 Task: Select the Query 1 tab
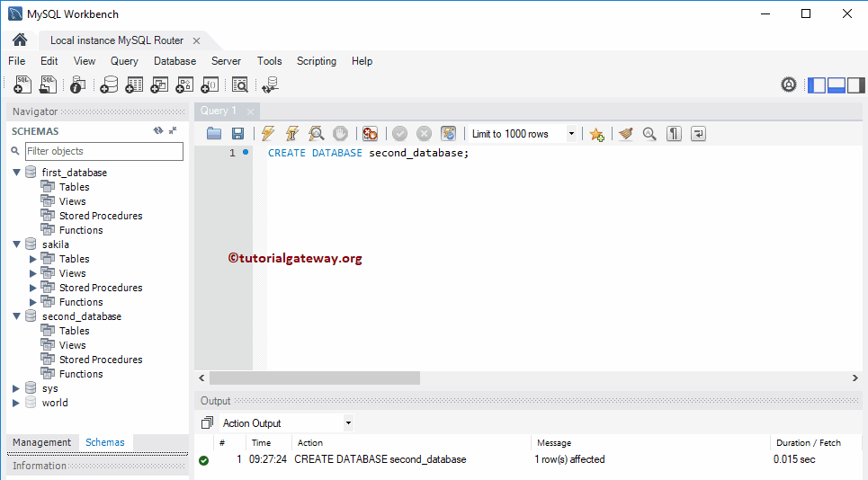click(218, 111)
